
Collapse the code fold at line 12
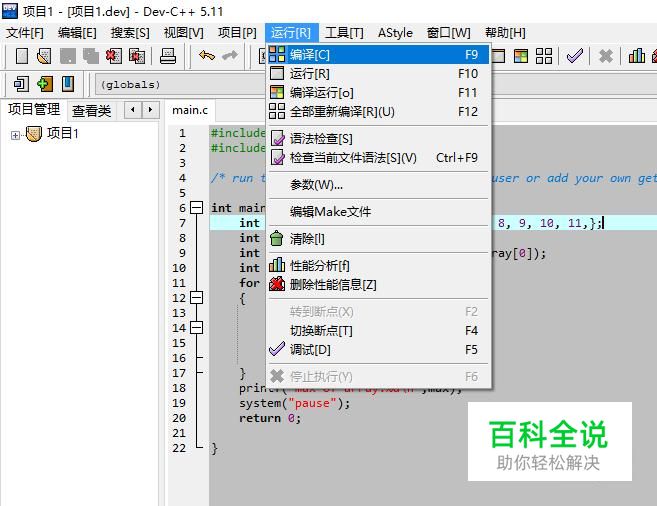197,298
